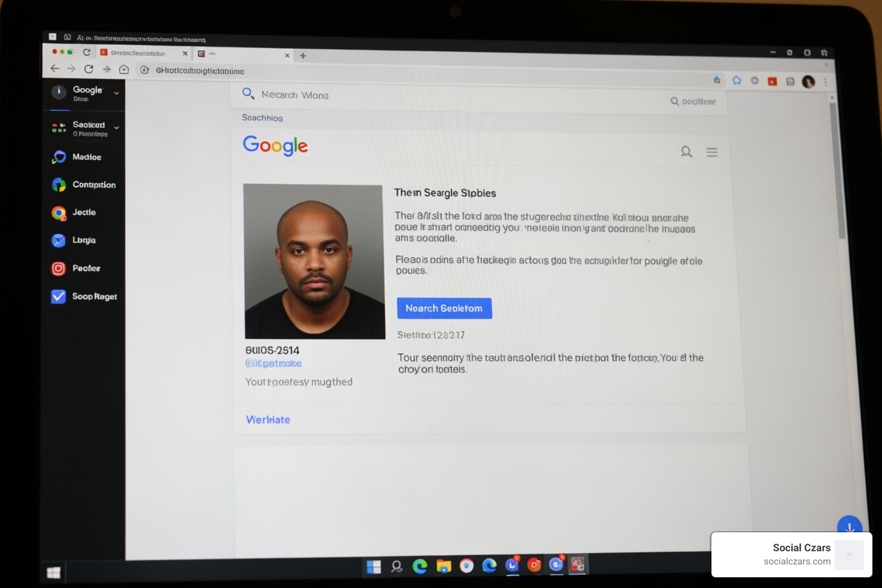Expand the "Saoticud" section chevron
This screenshot has width=882, height=588.
coord(117,127)
